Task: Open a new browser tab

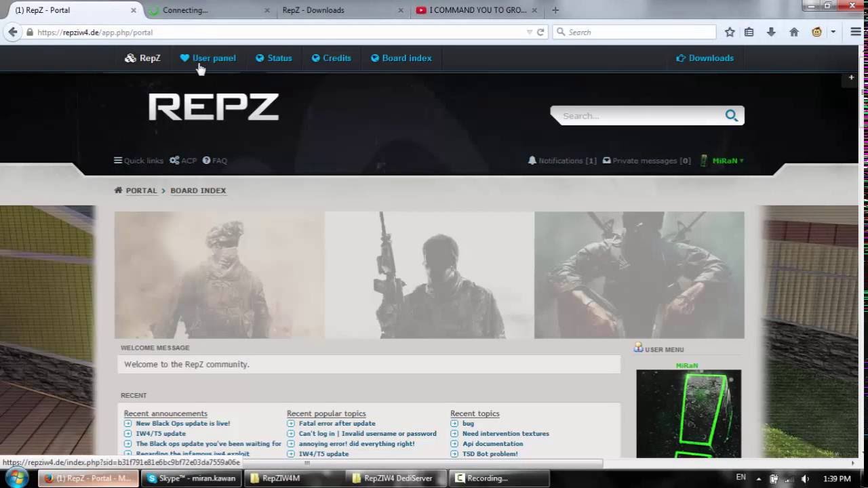Action: (555, 10)
